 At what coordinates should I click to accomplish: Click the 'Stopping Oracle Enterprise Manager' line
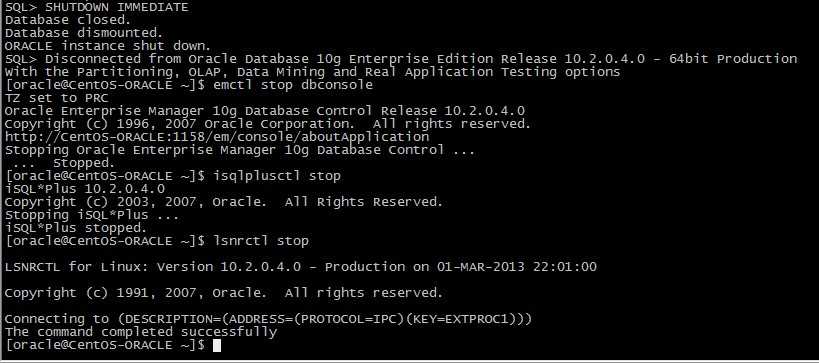point(240,150)
